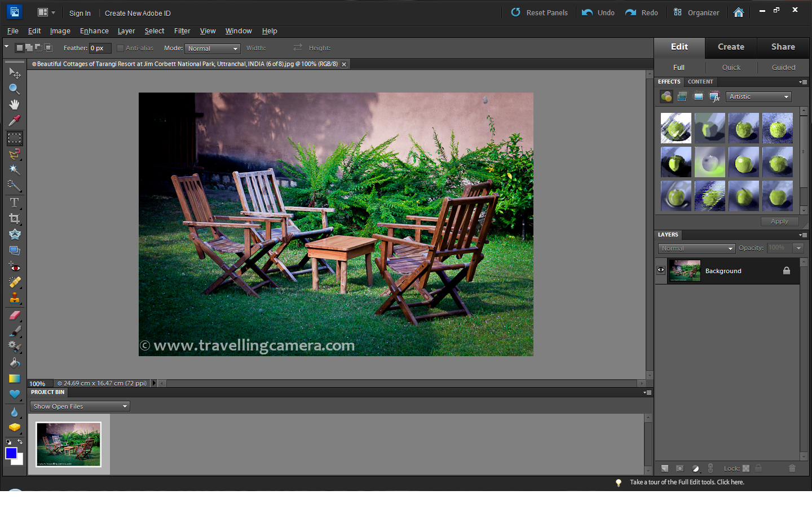Screen dimensions: 812x508
Task: Open the Arrange documents layout dropdown
Action: point(46,12)
